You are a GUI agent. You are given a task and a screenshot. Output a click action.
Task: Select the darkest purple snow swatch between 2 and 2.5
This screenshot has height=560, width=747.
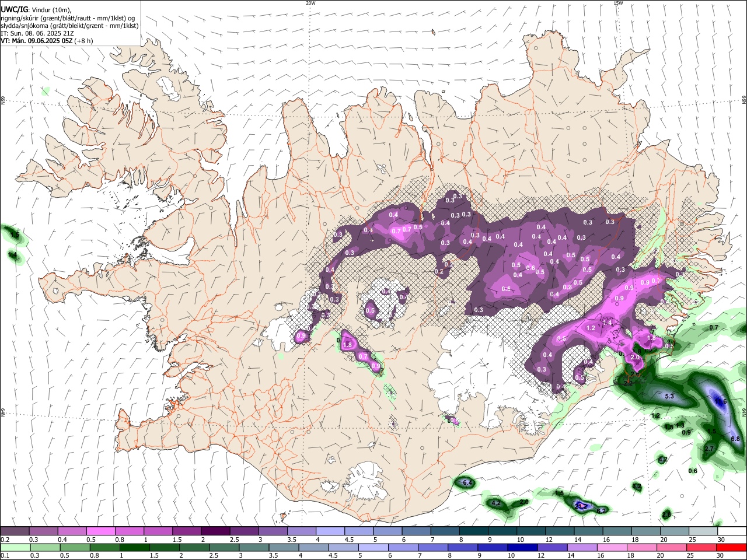point(215,531)
